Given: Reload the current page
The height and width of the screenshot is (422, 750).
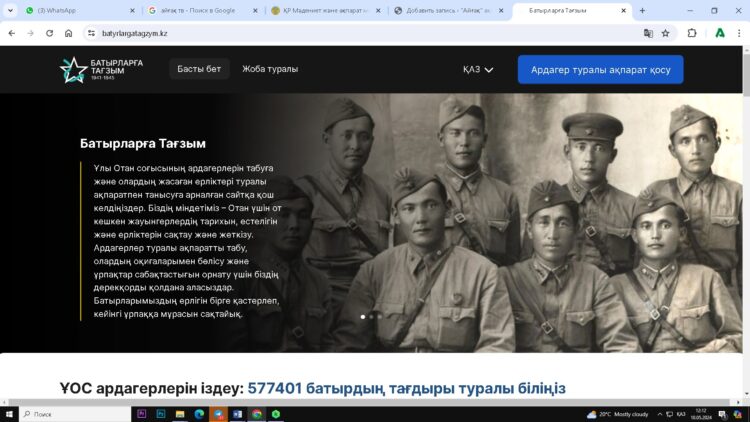Looking at the screenshot, I should click(49, 33).
